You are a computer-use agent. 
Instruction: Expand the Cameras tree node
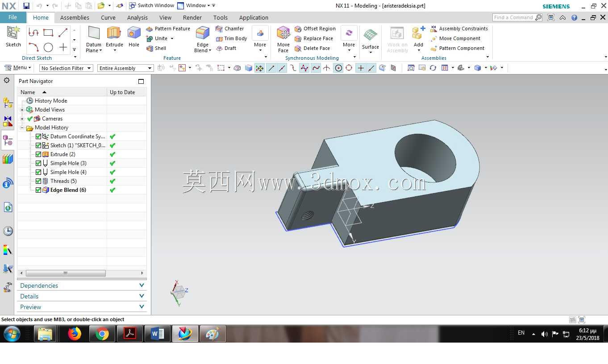(x=22, y=119)
